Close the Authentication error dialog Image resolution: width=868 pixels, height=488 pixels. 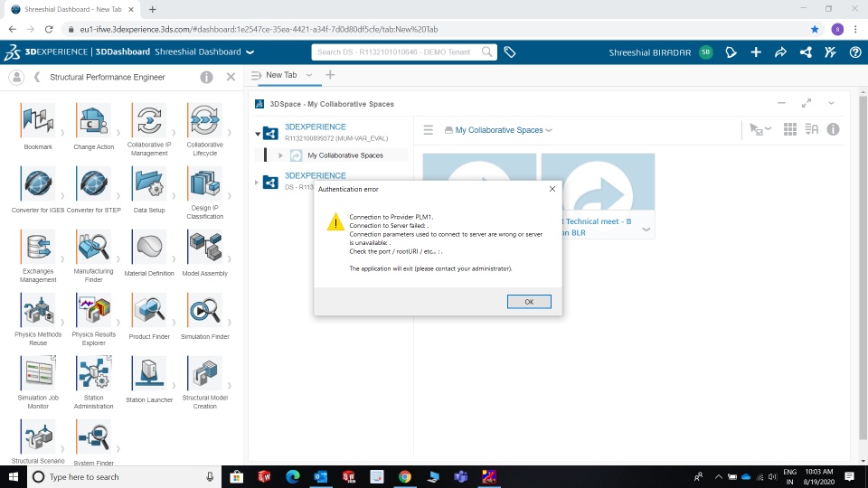coord(552,189)
